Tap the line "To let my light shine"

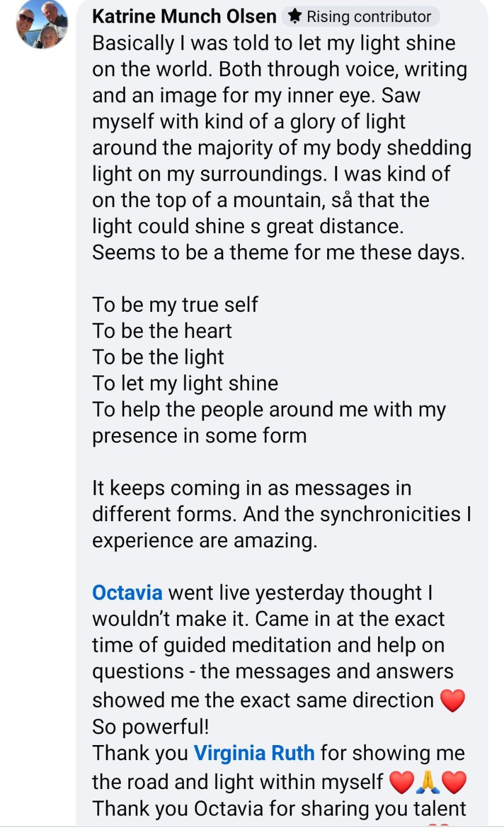185,383
